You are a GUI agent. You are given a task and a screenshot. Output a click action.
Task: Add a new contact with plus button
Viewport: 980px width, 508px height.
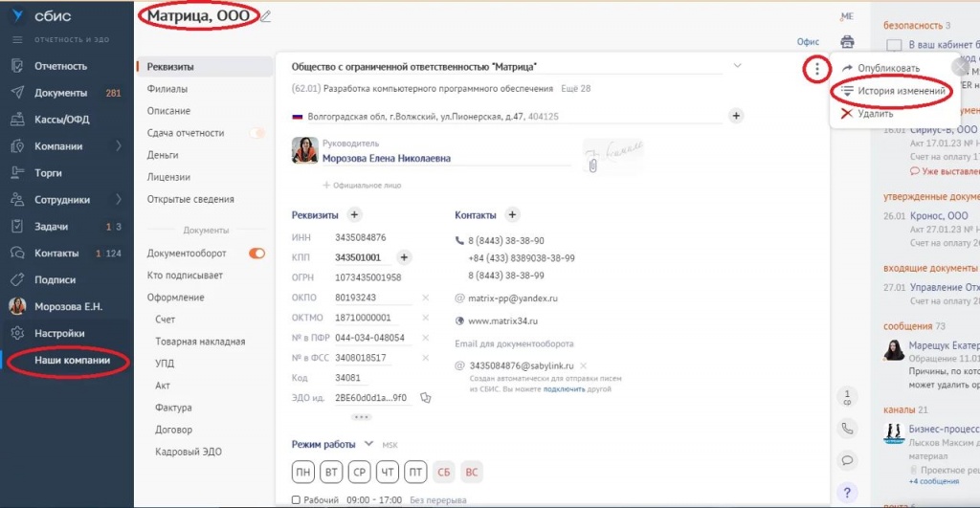point(512,215)
